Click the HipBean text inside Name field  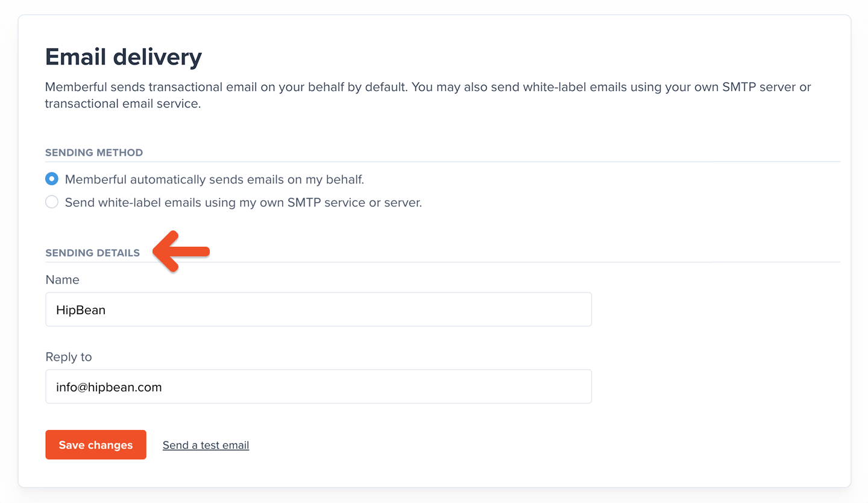click(x=81, y=310)
